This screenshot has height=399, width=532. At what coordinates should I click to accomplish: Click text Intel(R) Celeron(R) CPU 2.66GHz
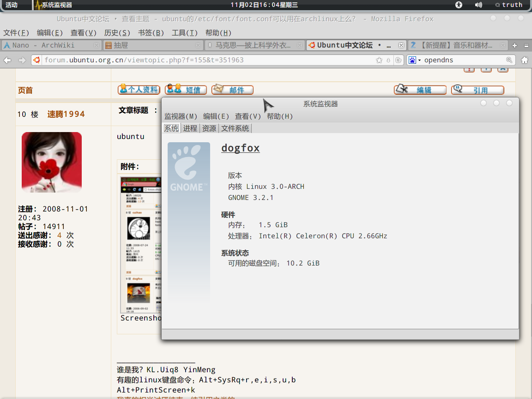323,236
